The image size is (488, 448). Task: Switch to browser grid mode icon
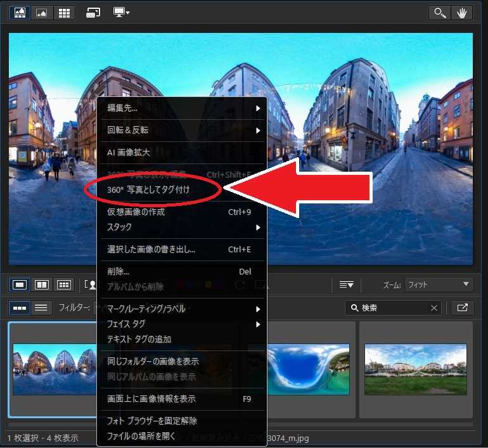tap(64, 13)
